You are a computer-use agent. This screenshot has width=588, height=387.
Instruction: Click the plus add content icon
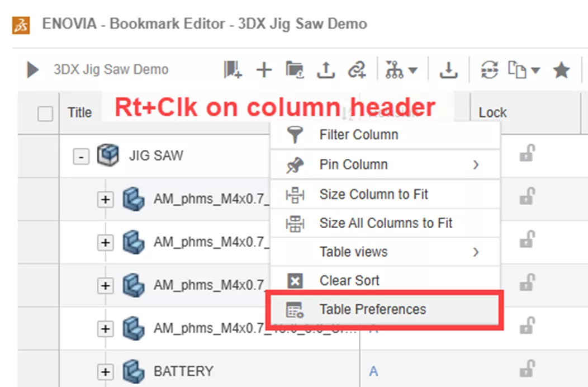pyautogui.click(x=264, y=70)
